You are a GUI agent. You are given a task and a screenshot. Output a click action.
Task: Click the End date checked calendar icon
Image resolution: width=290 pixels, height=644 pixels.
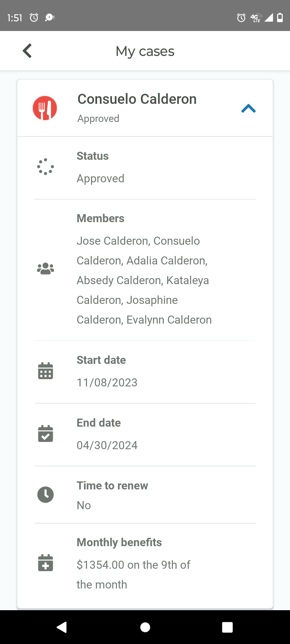click(46, 433)
